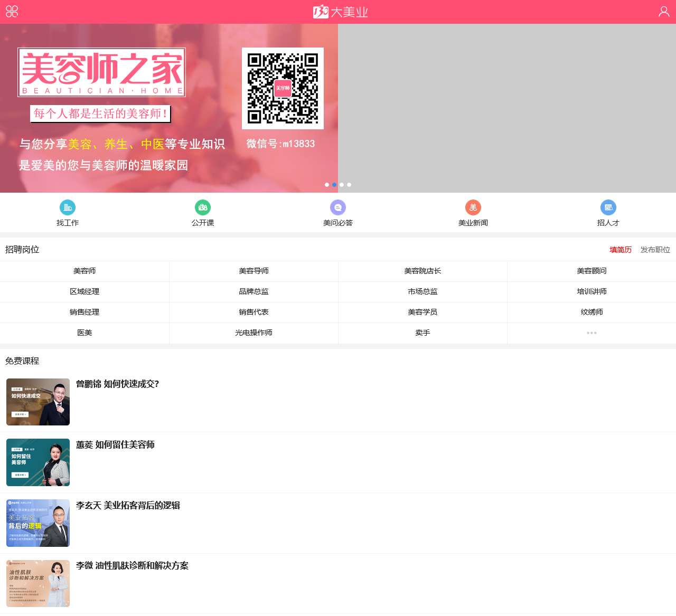The width and height of the screenshot is (676, 616).
Task: Click the 公开课 label text
Action: pyautogui.click(x=203, y=223)
